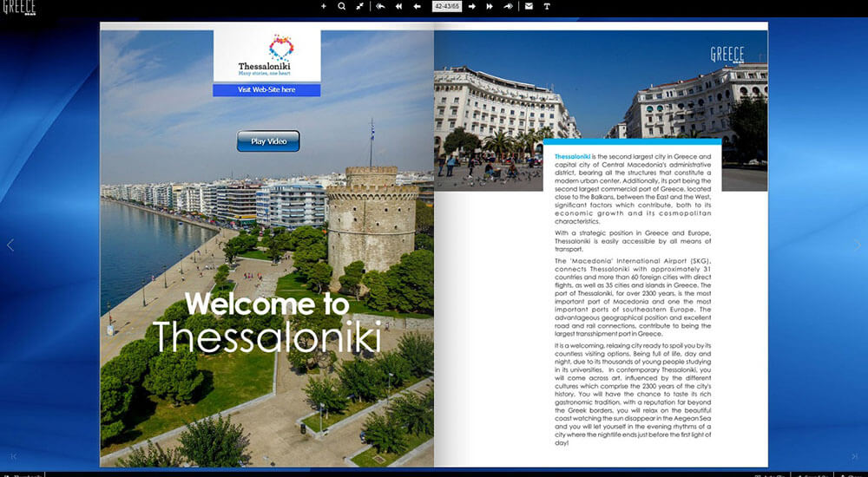868x477 pixels.
Task: Jump to first page via bottom-left corner arrow
Action: click(13, 456)
